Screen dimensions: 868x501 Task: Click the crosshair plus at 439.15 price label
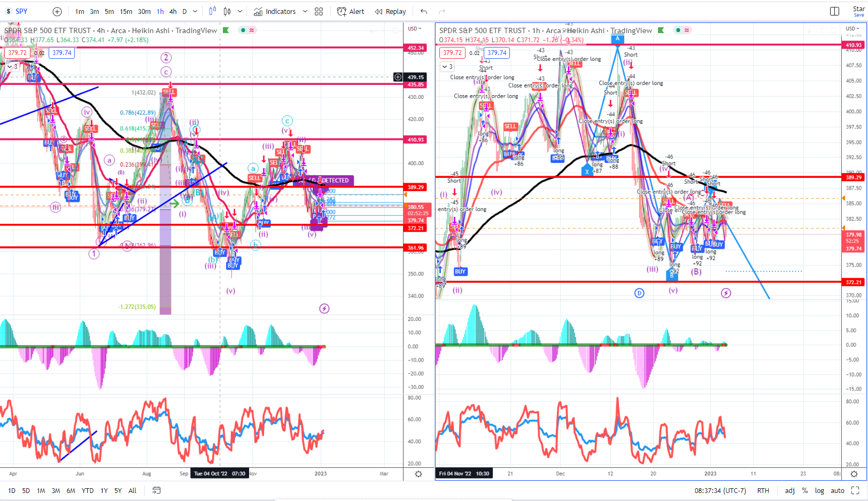pos(398,77)
